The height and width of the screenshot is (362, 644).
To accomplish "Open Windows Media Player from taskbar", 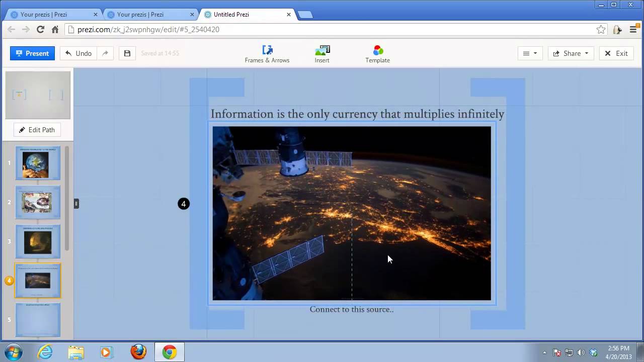I will coord(106,352).
